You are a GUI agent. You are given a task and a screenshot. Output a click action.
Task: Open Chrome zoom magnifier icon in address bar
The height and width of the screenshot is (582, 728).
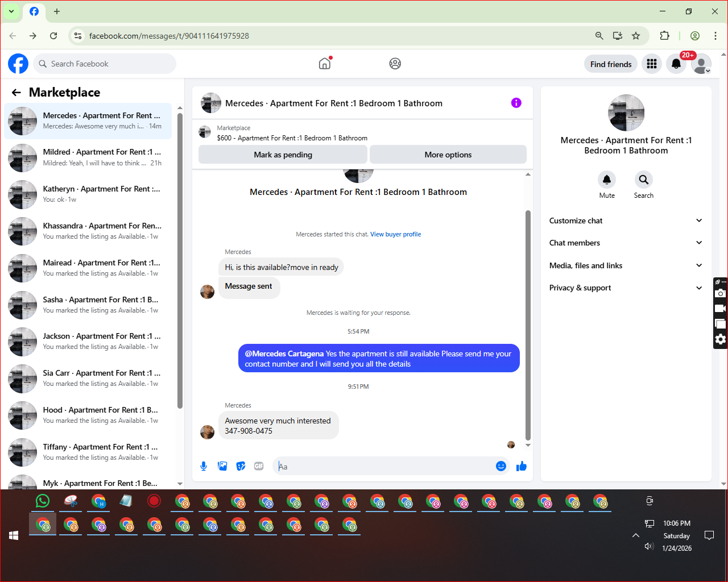(x=599, y=36)
